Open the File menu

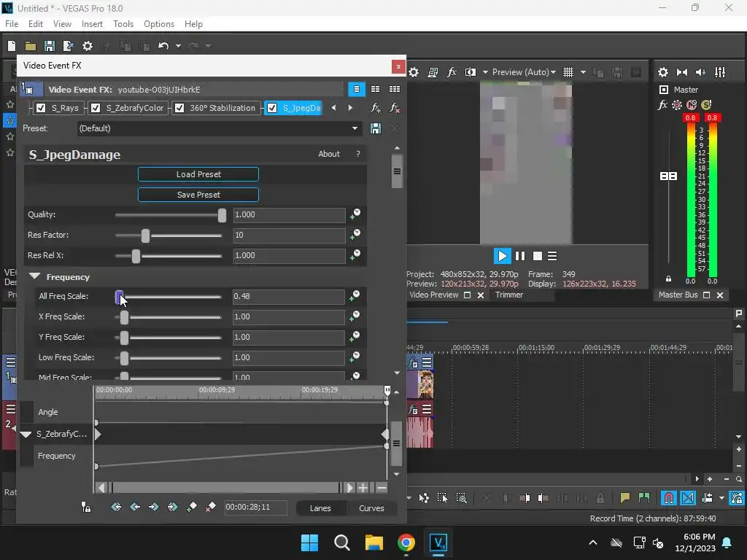click(x=12, y=24)
